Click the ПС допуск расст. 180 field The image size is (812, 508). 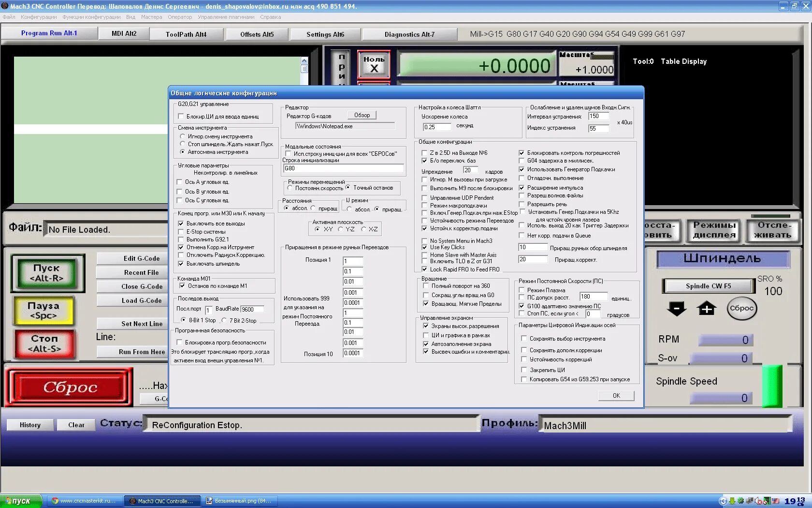tap(594, 297)
